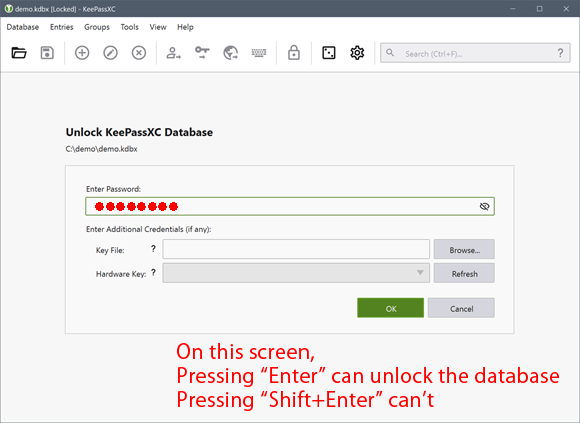Open the View menu
Screen dimensions: 580x423
pyautogui.click(x=158, y=27)
